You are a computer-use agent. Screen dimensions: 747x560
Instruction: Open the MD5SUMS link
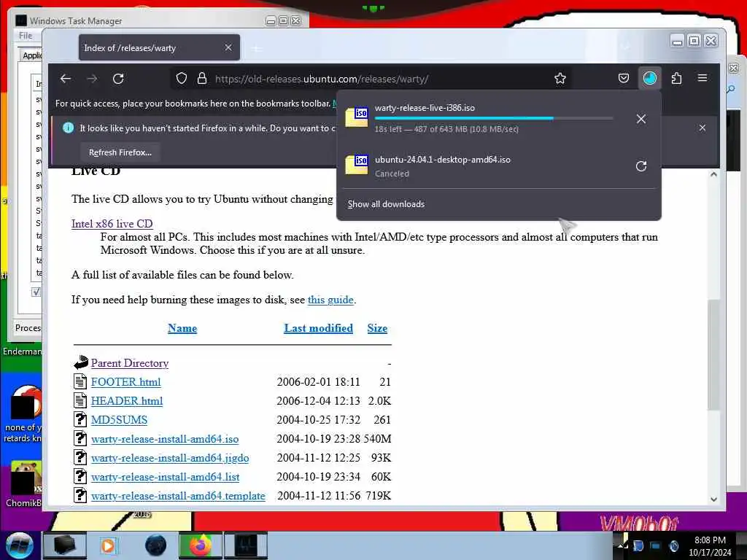coord(119,420)
